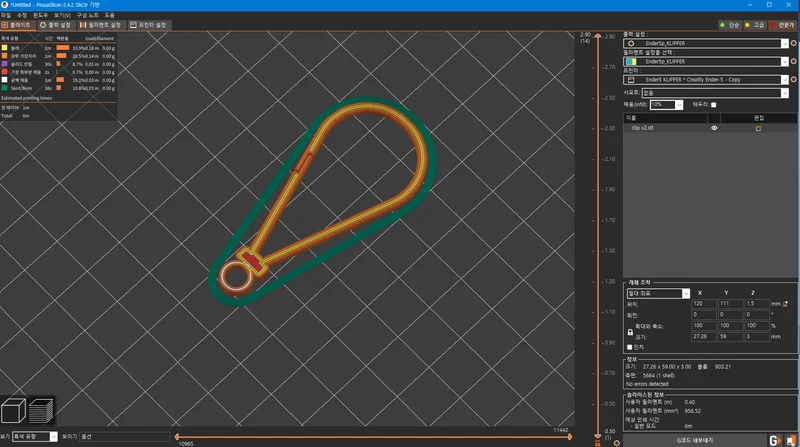Open the Edit menu in the menu bar

pos(22,15)
